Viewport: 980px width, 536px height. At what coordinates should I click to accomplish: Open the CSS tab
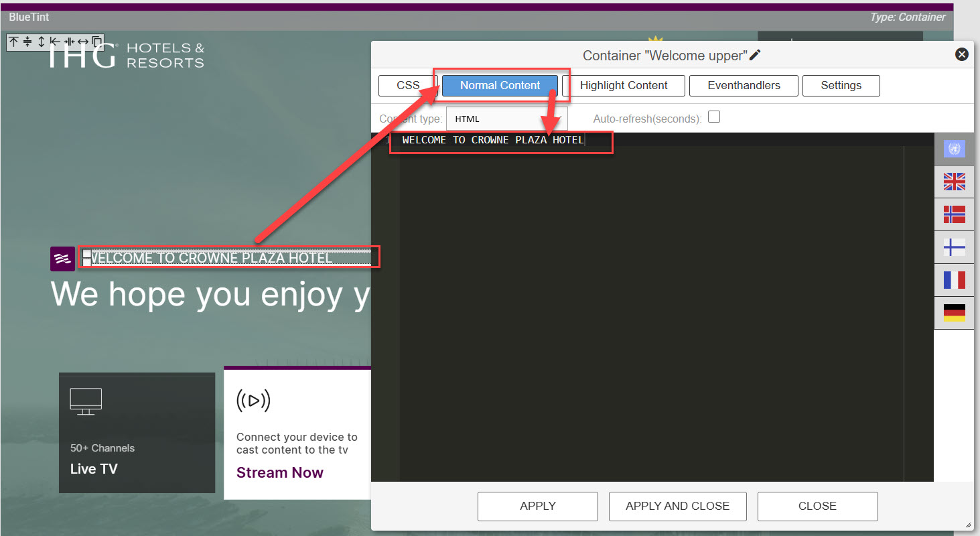click(407, 86)
